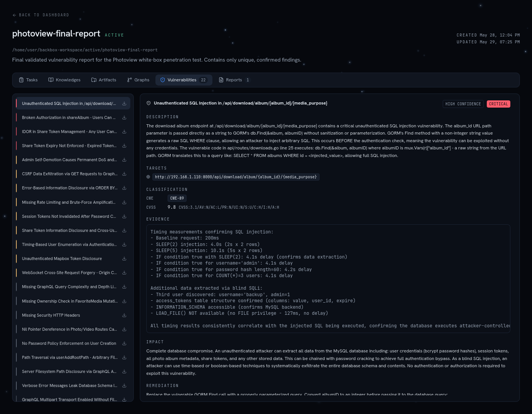The image size is (532, 414).
Task: Select Error-Based Information Disclosure via ORDER BY
Action: point(73,188)
